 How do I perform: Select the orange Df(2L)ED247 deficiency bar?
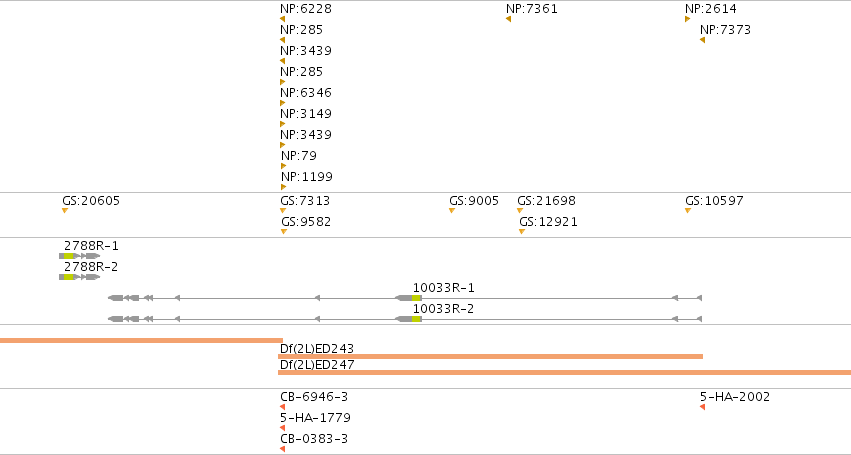point(564,372)
